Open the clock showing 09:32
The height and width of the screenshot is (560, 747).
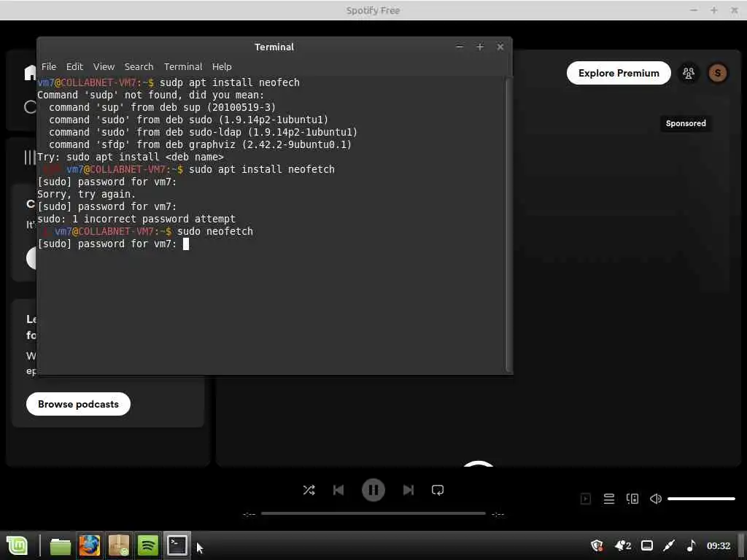pyautogui.click(x=719, y=545)
